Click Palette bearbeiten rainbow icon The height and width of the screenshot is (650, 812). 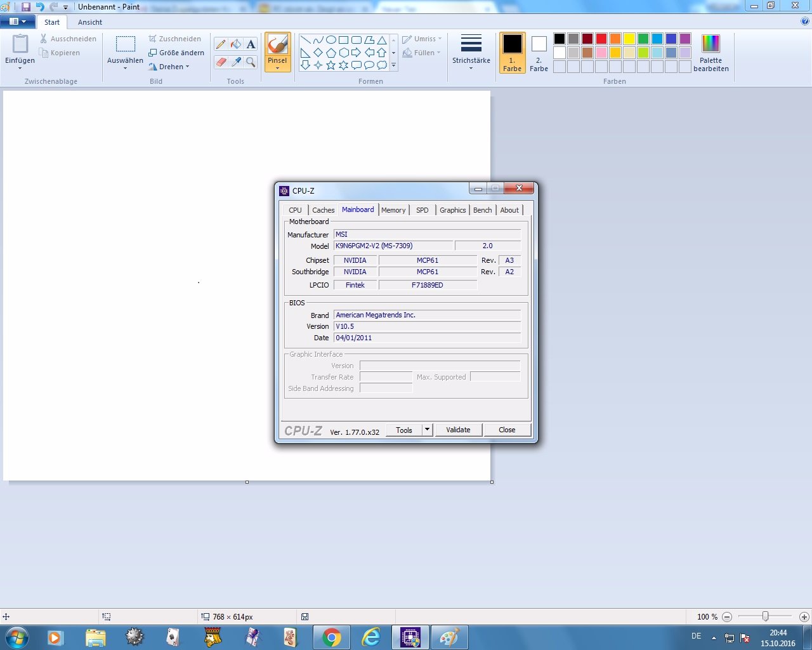pyautogui.click(x=710, y=44)
